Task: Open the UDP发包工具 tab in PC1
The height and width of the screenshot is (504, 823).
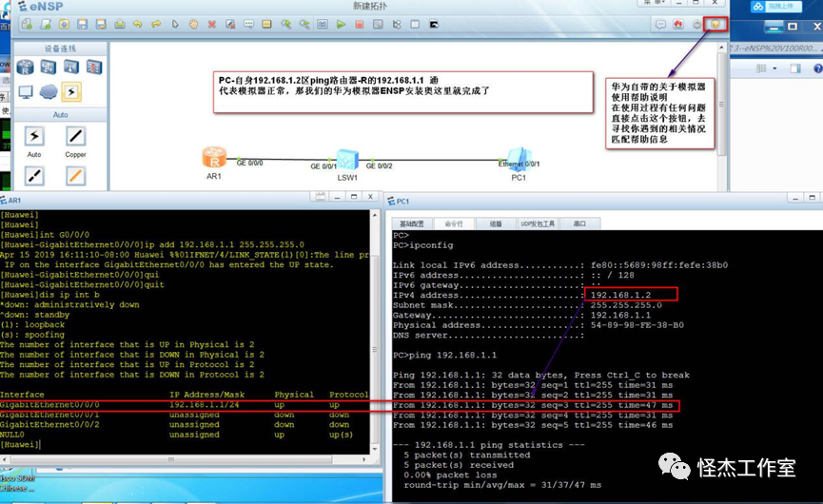Action: pyautogui.click(x=538, y=223)
